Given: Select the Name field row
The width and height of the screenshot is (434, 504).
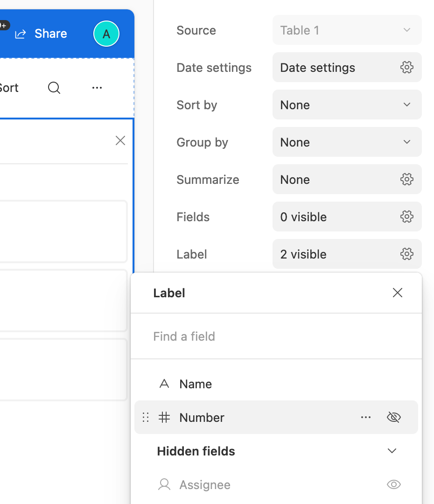Looking at the screenshot, I should (x=276, y=384).
